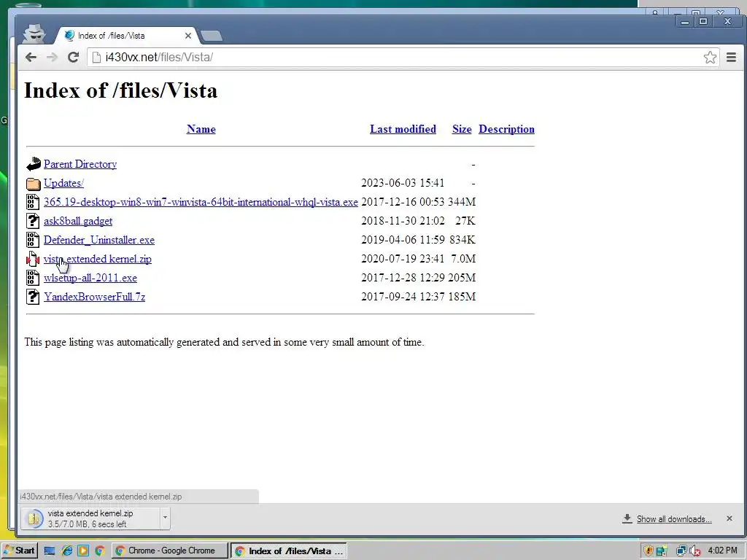Click the page listing generated footer text

(x=224, y=343)
